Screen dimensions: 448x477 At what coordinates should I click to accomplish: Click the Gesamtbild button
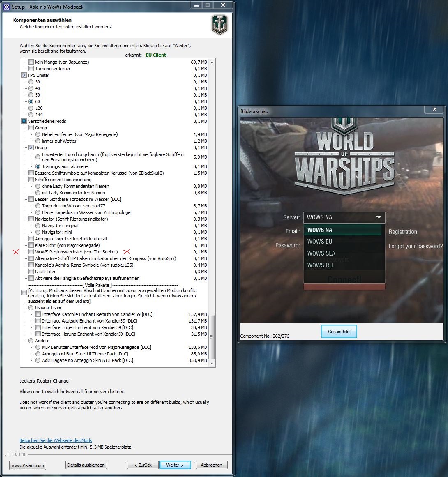(x=339, y=332)
